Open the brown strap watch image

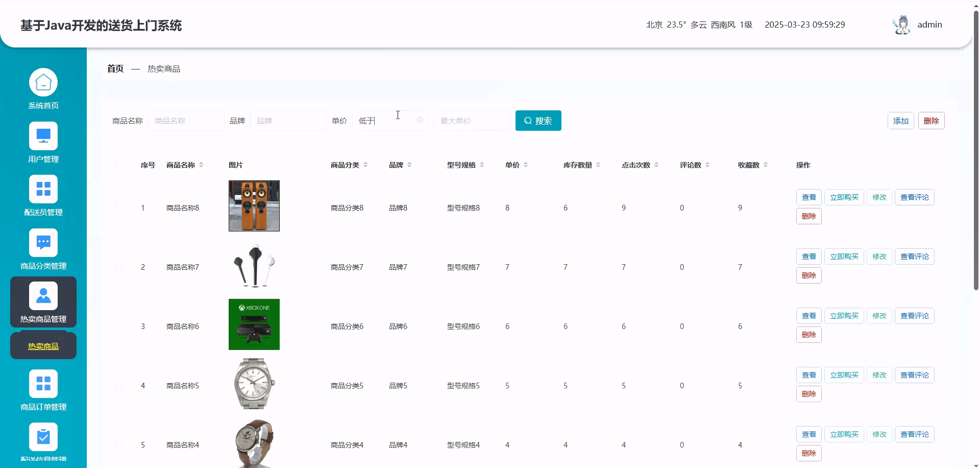click(x=254, y=442)
